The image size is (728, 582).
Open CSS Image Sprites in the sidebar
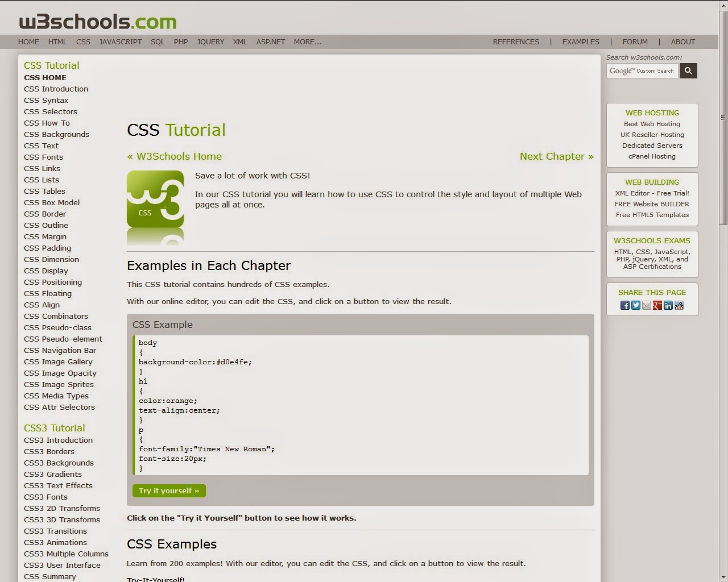(59, 384)
